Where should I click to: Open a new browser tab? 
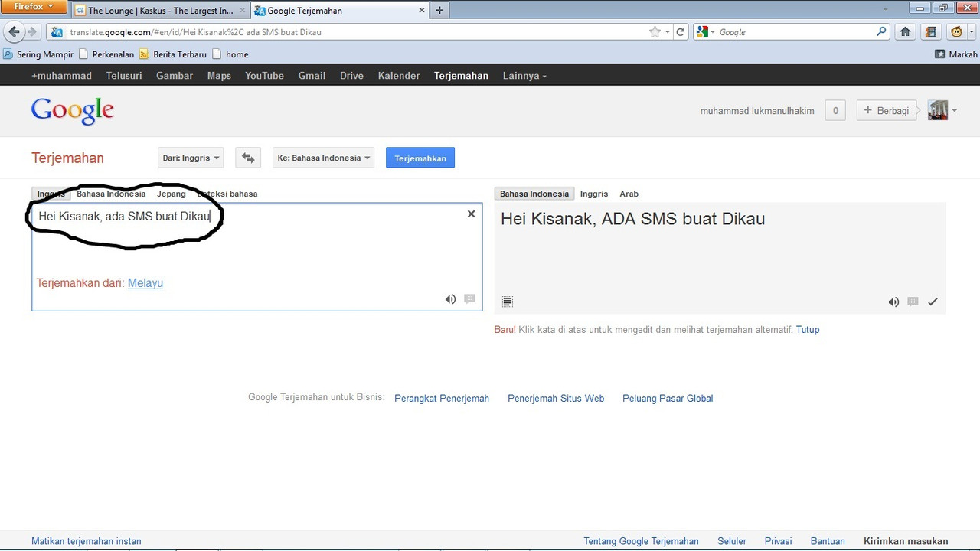439,11
